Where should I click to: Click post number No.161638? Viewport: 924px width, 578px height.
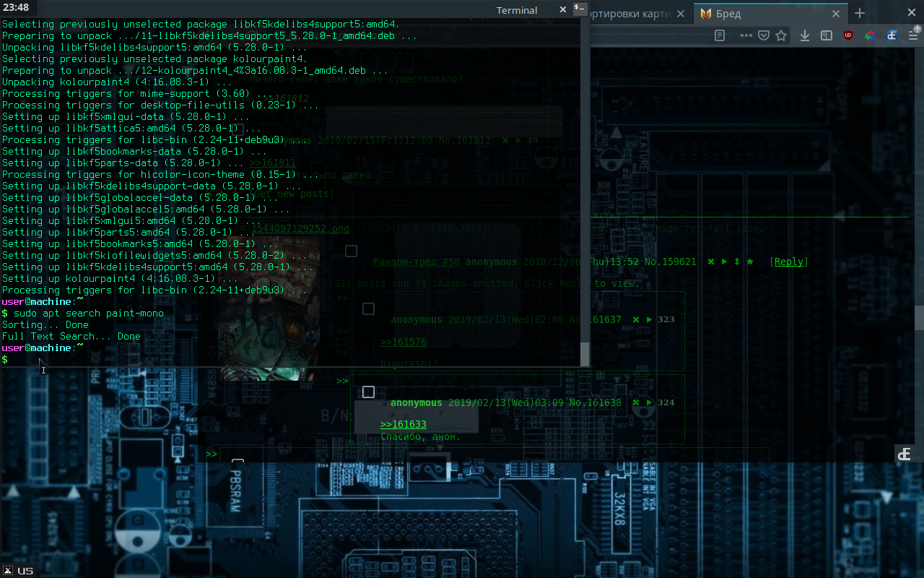pos(596,402)
